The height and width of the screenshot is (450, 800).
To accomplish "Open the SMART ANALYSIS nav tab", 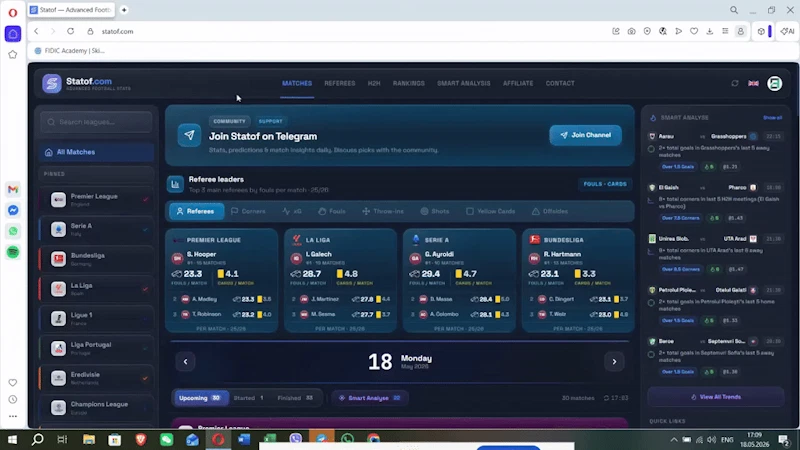I will click(x=464, y=83).
